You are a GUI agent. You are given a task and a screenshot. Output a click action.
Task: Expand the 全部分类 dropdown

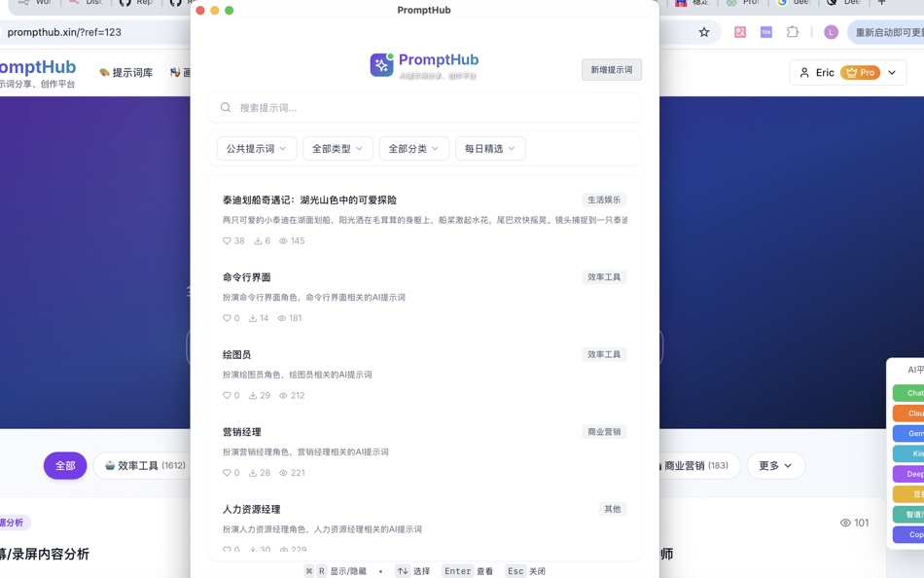pyautogui.click(x=412, y=148)
